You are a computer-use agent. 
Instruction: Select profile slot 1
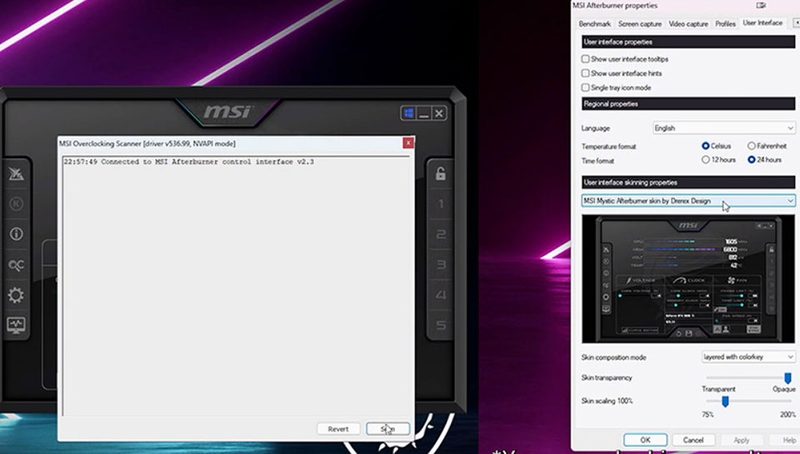tap(440, 204)
